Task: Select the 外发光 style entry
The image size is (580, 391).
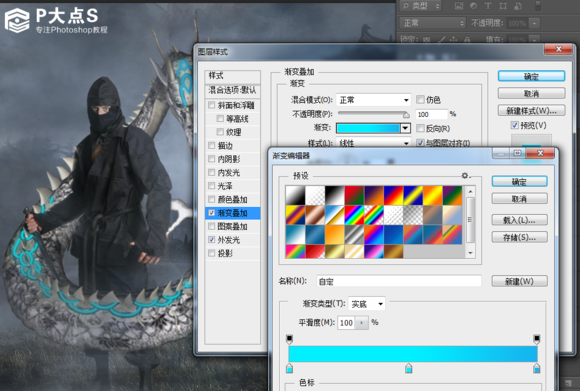Action: point(233,240)
